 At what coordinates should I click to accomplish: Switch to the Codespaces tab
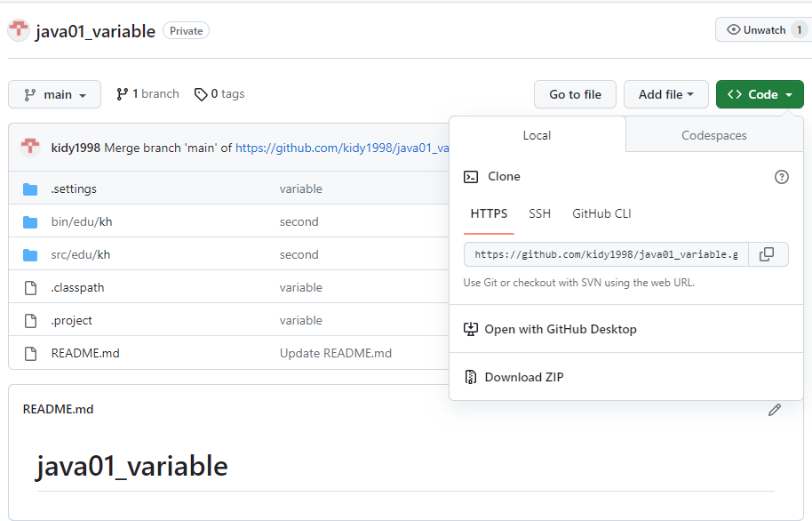[x=713, y=135]
